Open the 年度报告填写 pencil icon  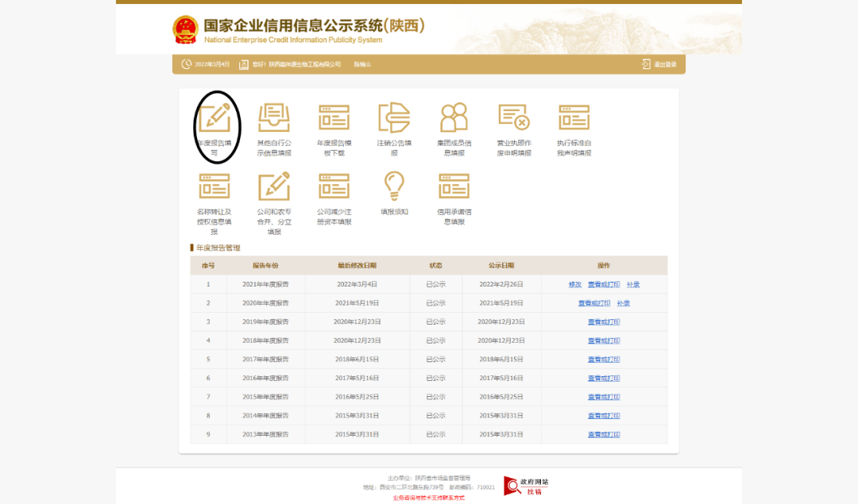point(214,117)
